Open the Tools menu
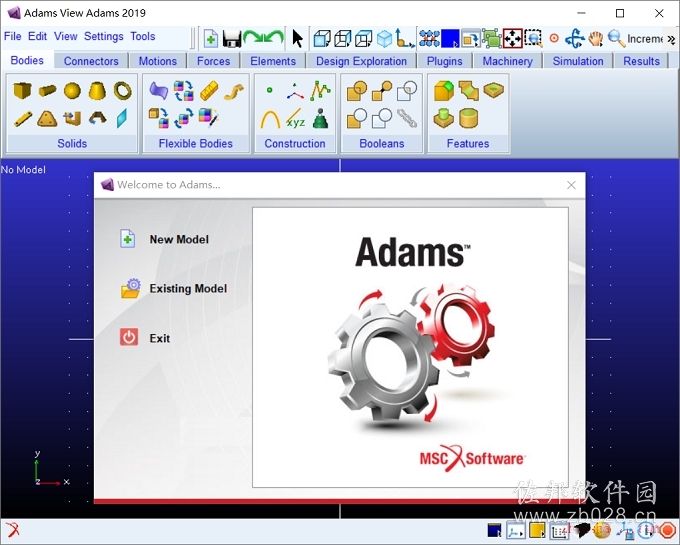This screenshot has width=680, height=545. (143, 36)
